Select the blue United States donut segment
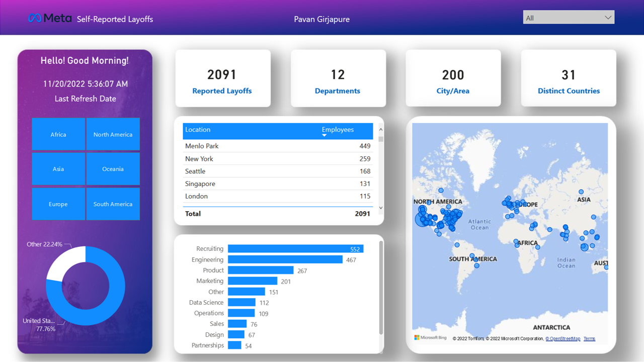Viewport: 644px width, 362px height. [x=108, y=302]
